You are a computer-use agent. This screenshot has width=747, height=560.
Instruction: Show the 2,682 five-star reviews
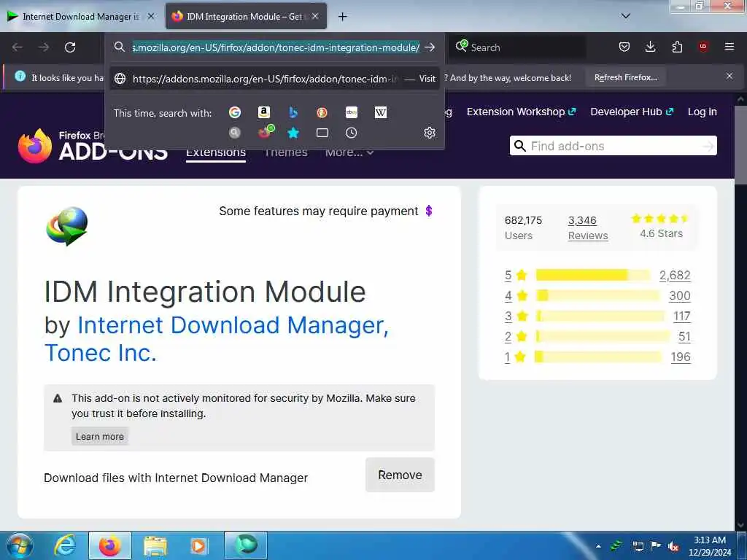pyautogui.click(x=675, y=275)
